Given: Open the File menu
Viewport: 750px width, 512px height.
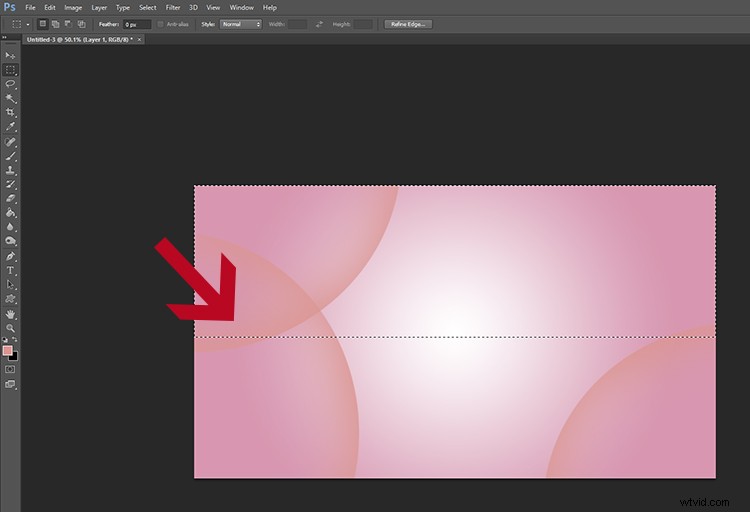Looking at the screenshot, I should (30, 8).
